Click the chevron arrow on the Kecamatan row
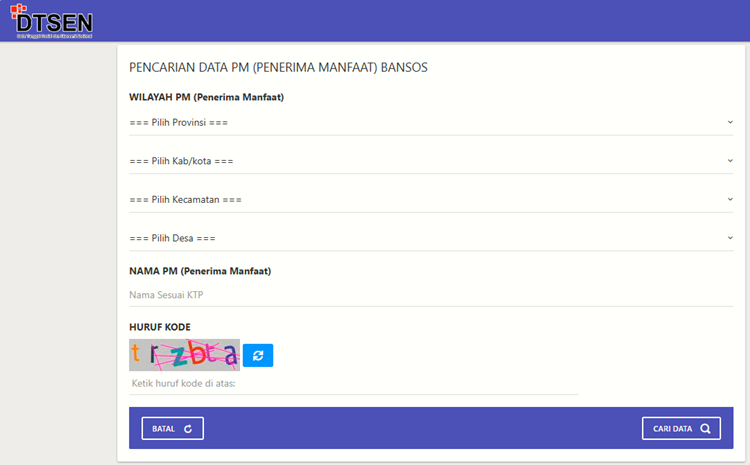The width and height of the screenshot is (750, 465). [730, 199]
